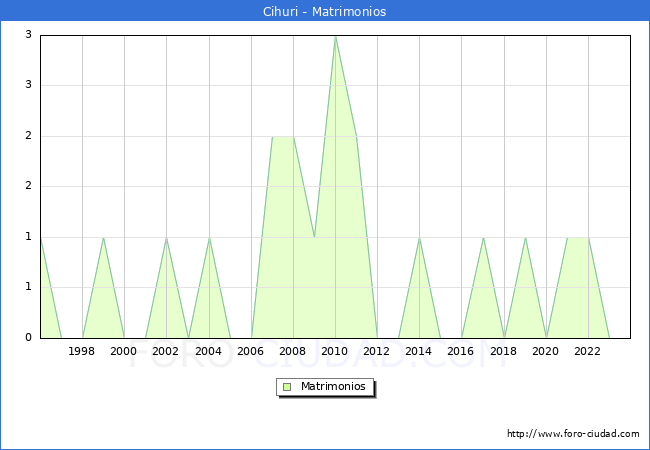Select the 2022 x-axis label
650x450 pixels.
(x=587, y=351)
